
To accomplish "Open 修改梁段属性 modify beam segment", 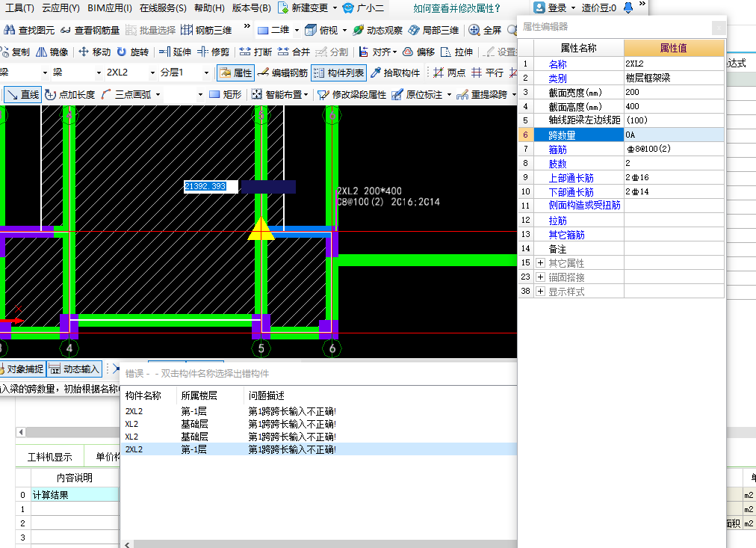I will point(352,94).
